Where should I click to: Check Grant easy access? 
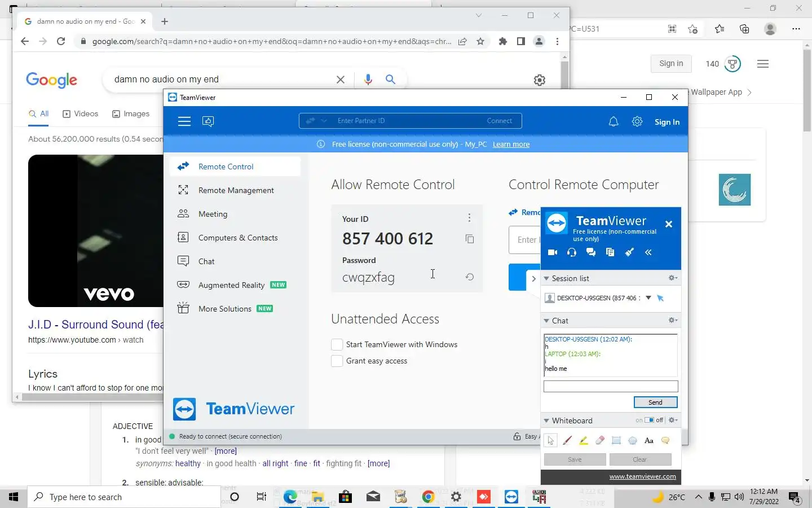[x=337, y=361]
